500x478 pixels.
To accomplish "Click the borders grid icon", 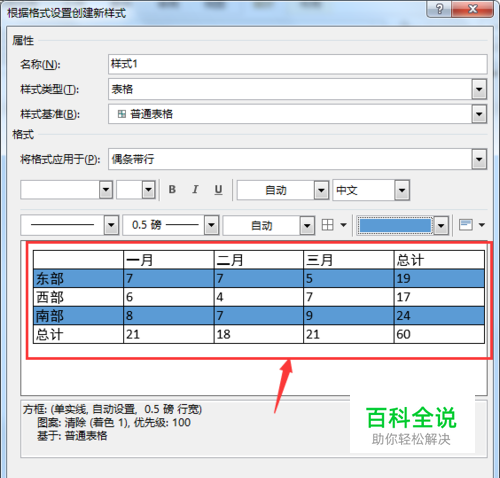I will click(327, 225).
